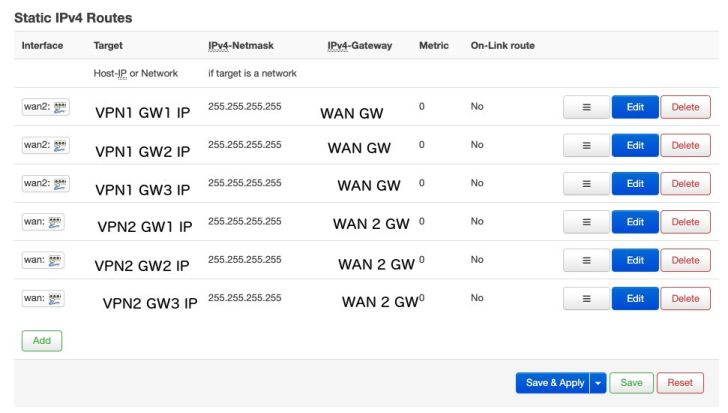Click the green Save button
728x413 pixels.
point(631,383)
